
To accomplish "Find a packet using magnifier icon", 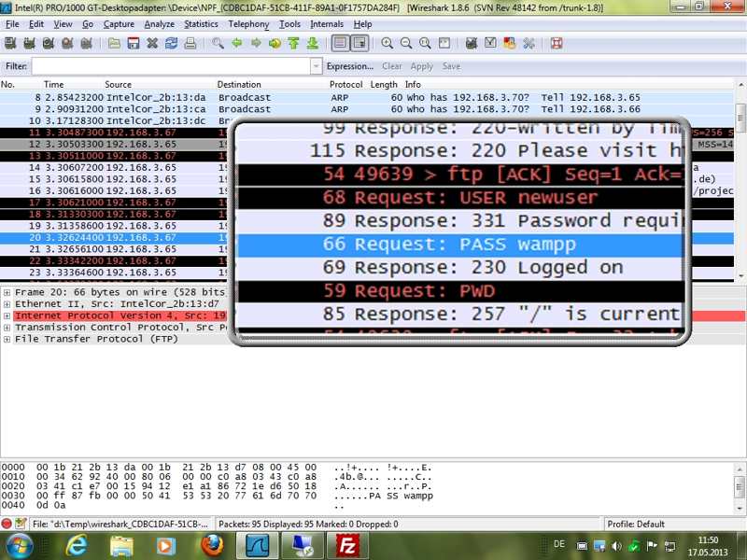I will point(218,44).
